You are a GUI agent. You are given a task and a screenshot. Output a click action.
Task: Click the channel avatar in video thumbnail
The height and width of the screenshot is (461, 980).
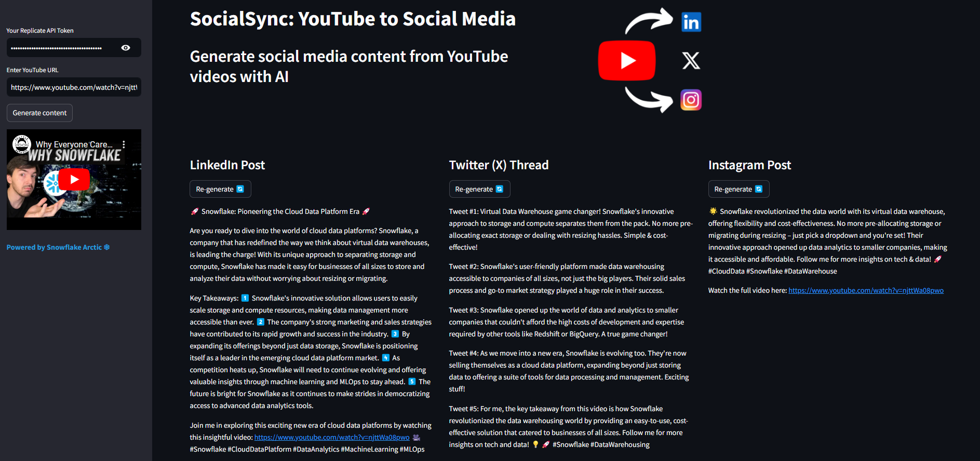(21, 144)
